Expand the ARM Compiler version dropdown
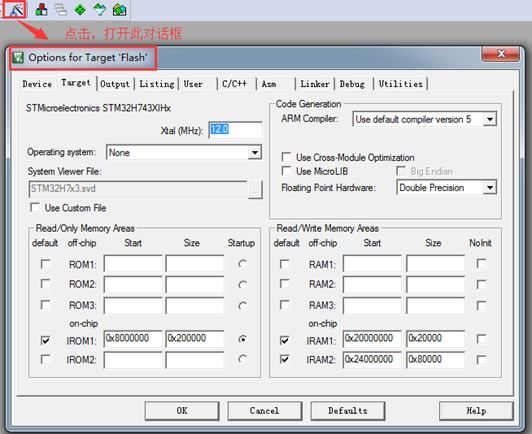 coord(490,119)
